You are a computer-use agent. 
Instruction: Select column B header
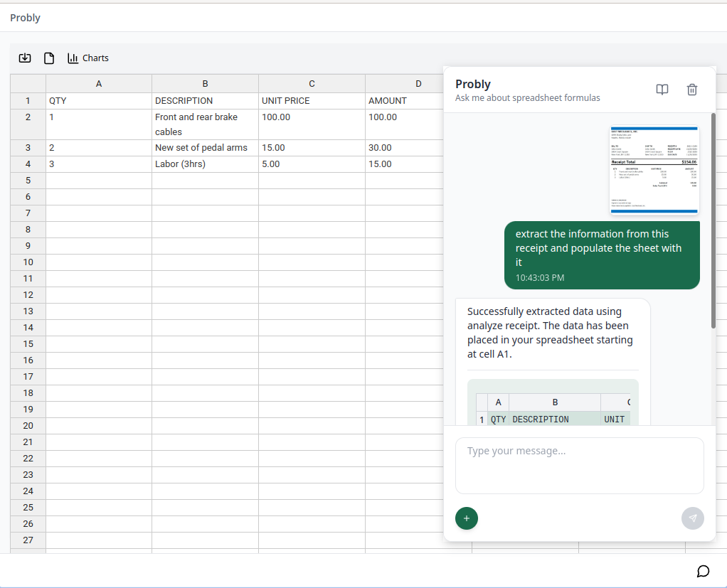point(205,84)
